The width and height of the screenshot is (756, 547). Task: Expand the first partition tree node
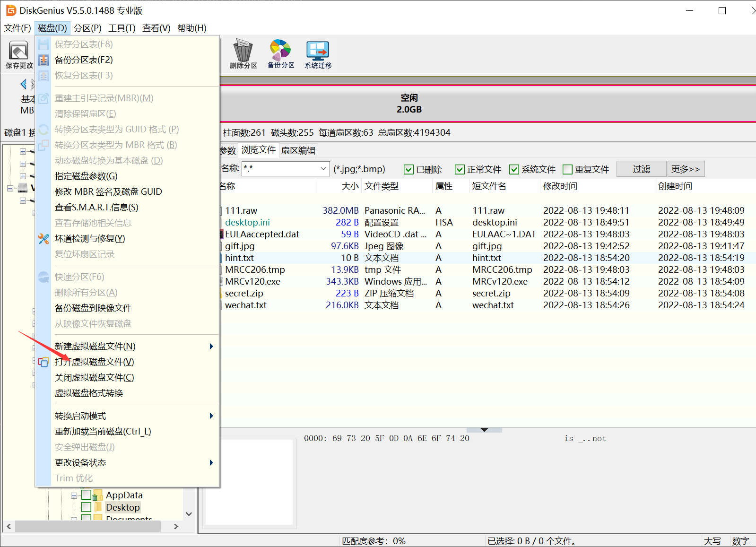(x=23, y=151)
